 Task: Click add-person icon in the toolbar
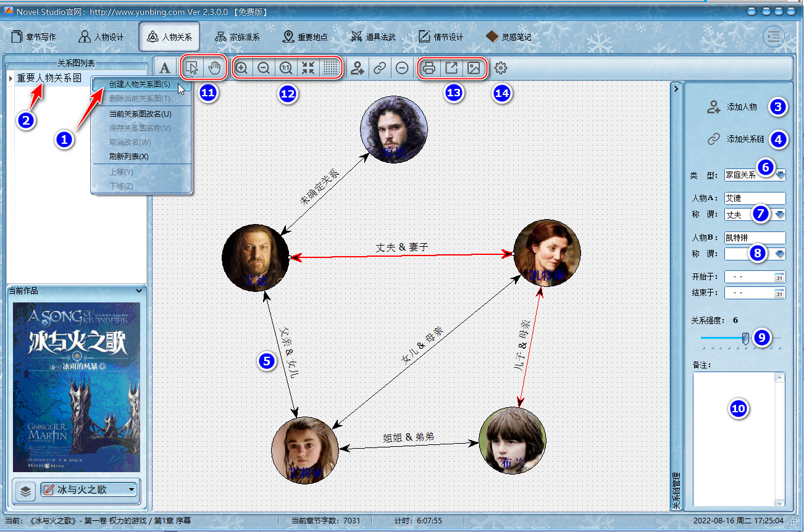[357, 68]
